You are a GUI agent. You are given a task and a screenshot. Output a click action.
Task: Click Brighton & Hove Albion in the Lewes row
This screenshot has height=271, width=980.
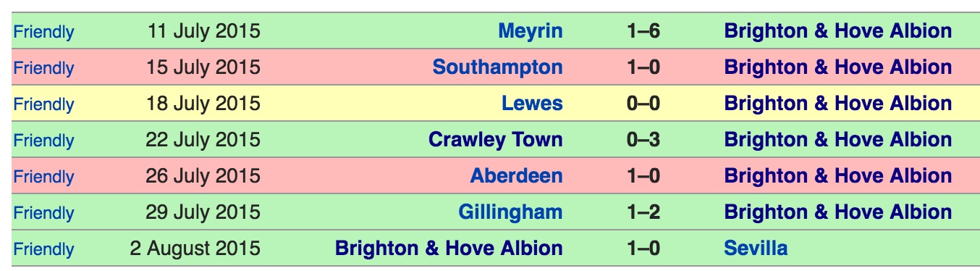[838, 104]
